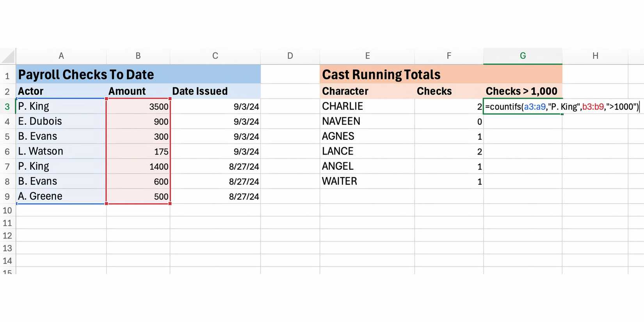Select column B header
Image resolution: width=644 pixels, height=322 pixels.
[x=138, y=56]
